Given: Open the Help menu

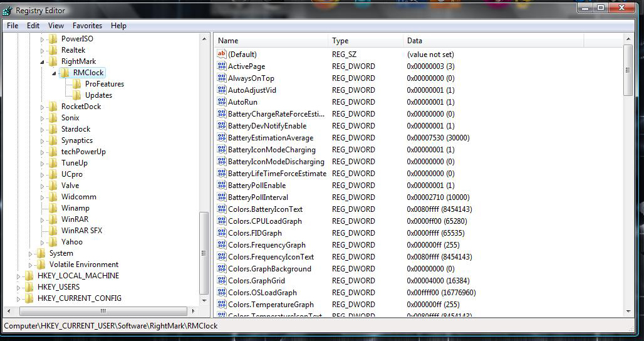Looking at the screenshot, I should (118, 26).
